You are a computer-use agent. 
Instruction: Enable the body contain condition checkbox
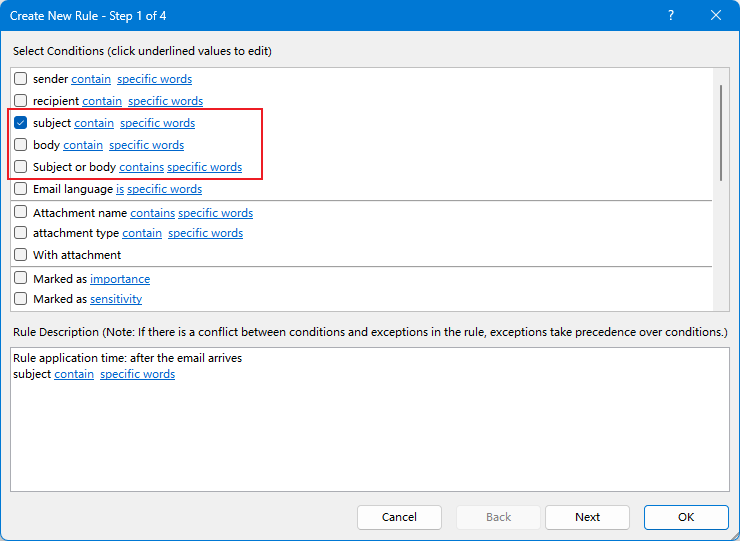click(20, 144)
